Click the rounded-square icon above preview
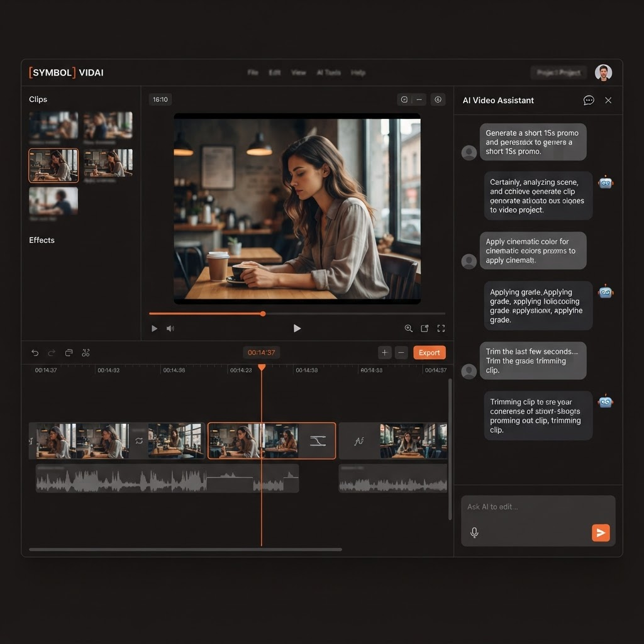 click(404, 99)
